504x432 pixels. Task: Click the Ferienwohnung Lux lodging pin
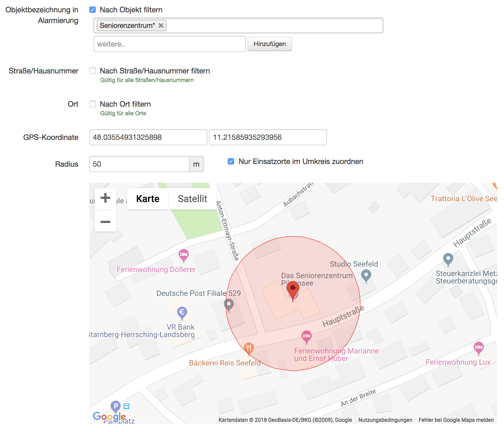point(479,348)
